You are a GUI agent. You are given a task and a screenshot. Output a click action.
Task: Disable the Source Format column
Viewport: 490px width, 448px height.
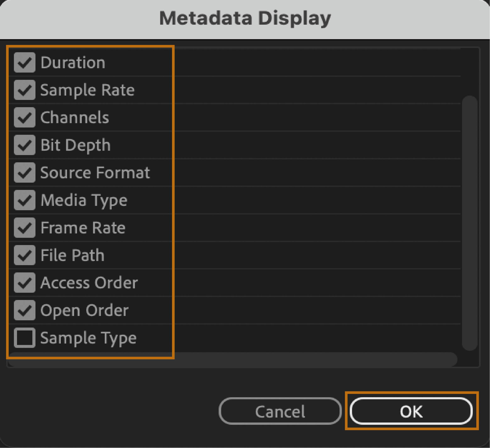pyautogui.click(x=24, y=173)
